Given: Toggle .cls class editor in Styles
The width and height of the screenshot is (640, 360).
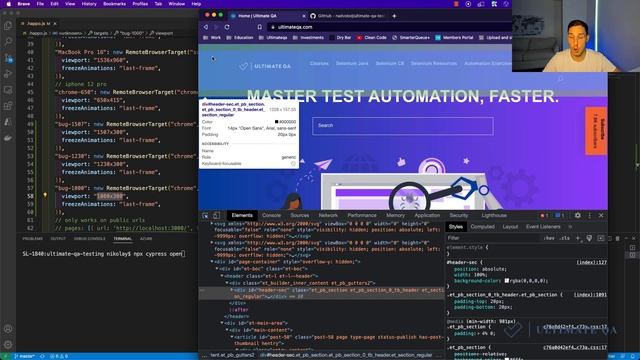Looking at the screenshot, I should pyautogui.click(x=564, y=238).
